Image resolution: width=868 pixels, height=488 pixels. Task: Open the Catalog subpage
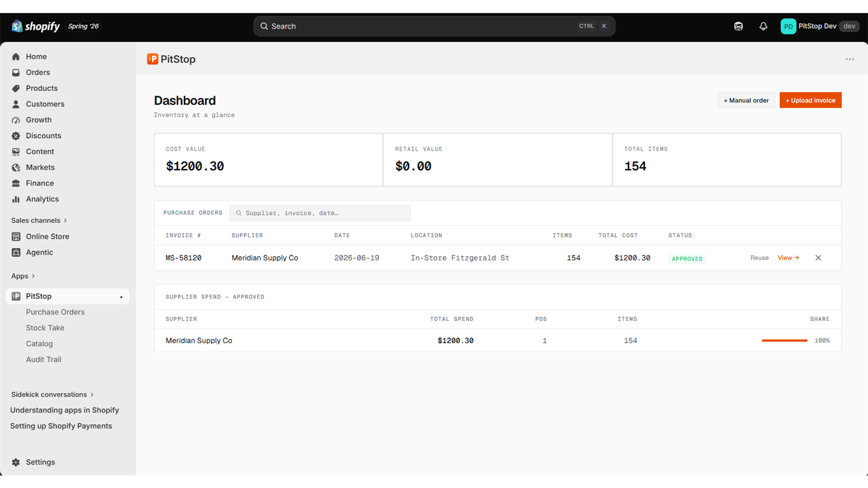pos(40,343)
